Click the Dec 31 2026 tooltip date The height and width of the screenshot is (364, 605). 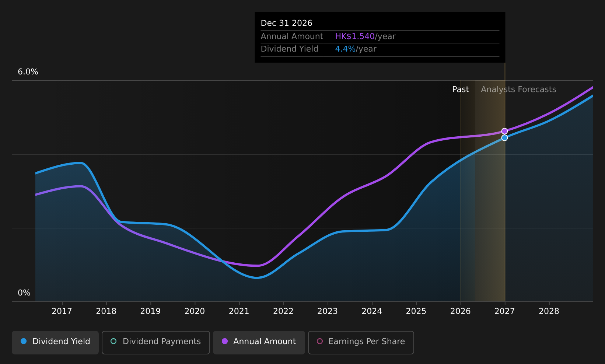click(286, 23)
